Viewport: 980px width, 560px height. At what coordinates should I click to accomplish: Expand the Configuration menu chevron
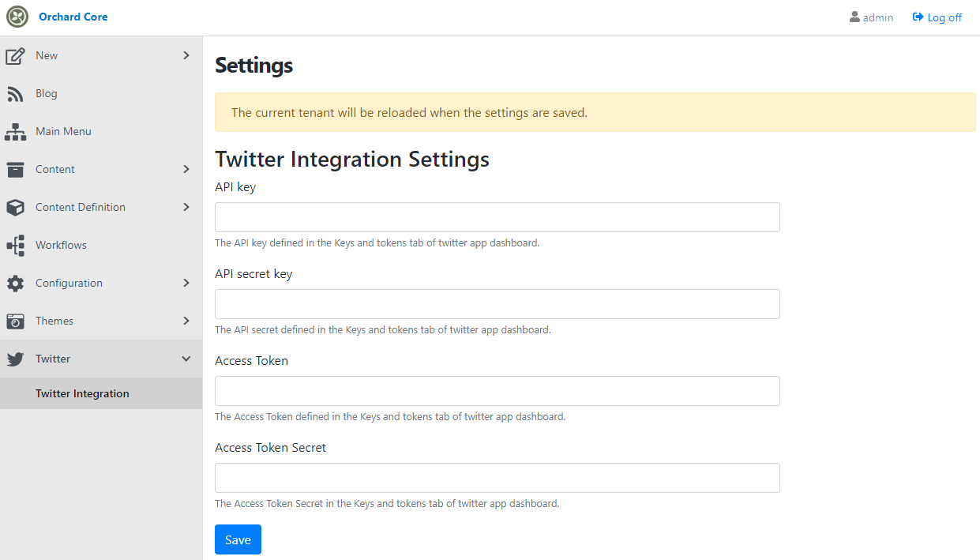(186, 283)
